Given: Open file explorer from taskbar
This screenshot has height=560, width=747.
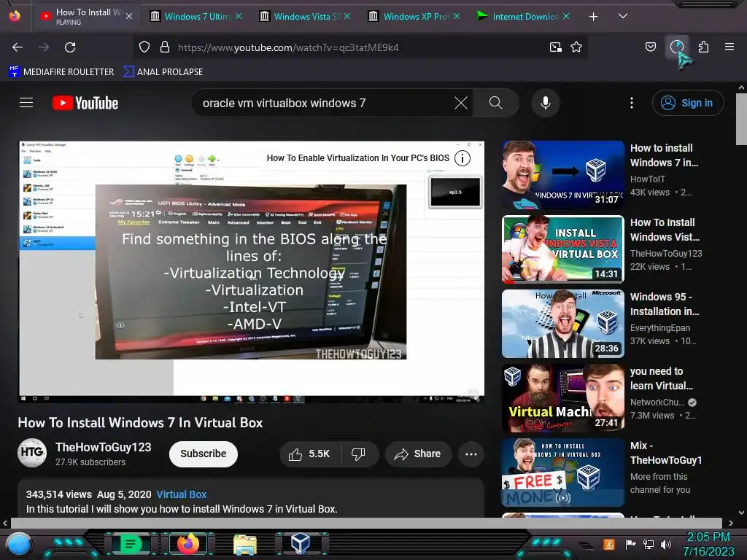Looking at the screenshot, I should point(245,544).
